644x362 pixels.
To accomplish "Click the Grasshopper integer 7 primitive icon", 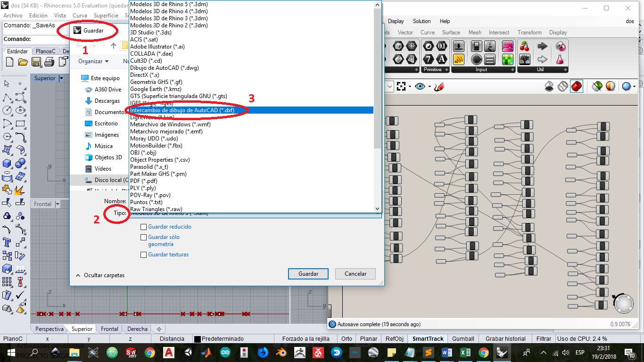I will point(428,59).
